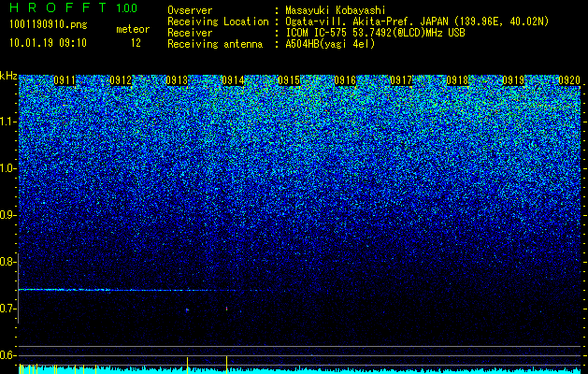Click the 0916 time label

click(345, 80)
